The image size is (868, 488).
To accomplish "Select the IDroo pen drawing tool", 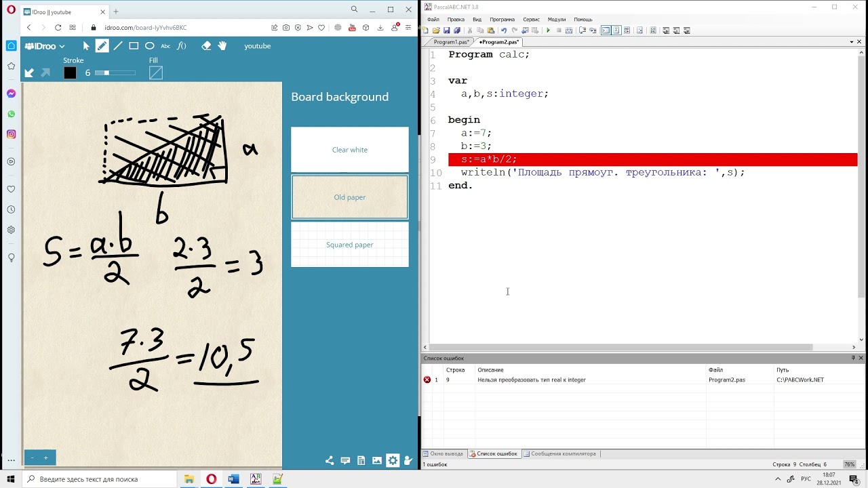I will [102, 46].
